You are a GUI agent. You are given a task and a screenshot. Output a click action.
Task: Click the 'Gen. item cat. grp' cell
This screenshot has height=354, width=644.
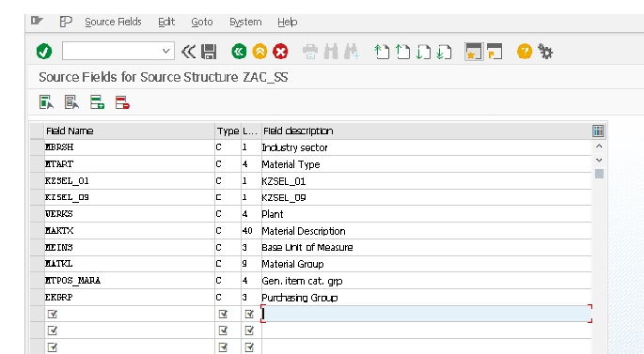pos(426,281)
